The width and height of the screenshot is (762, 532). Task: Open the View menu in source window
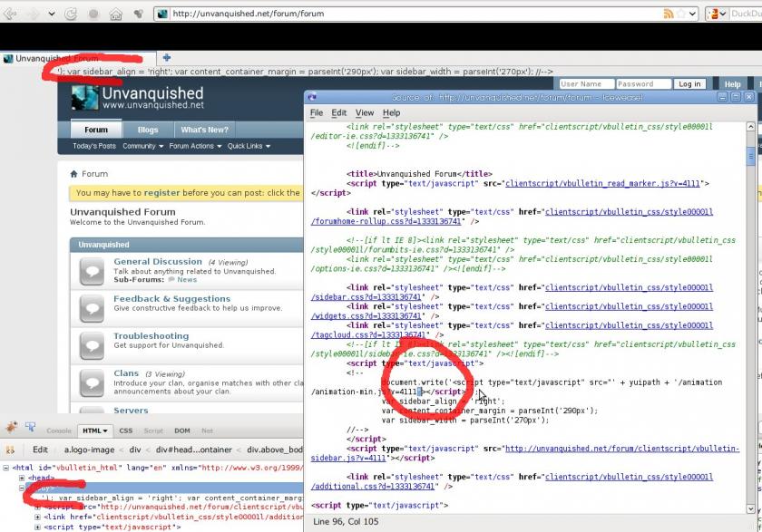[x=365, y=112]
